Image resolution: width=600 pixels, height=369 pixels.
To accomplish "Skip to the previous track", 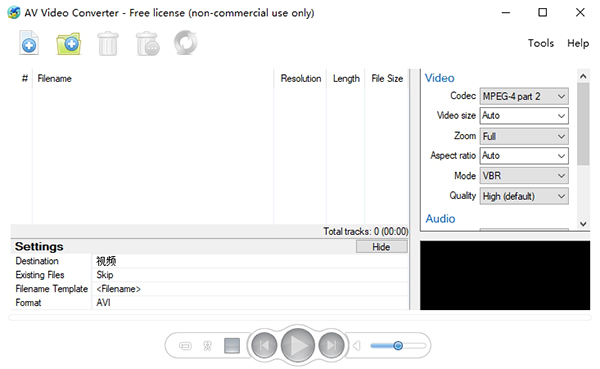I will (x=264, y=346).
